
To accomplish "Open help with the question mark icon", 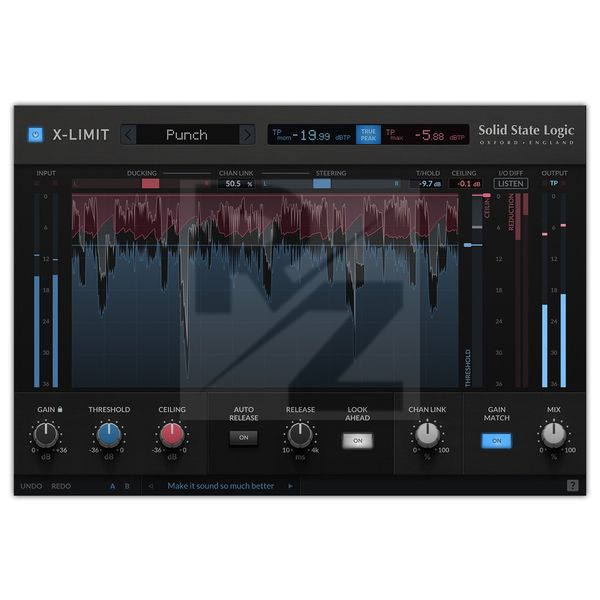I will tap(572, 486).
